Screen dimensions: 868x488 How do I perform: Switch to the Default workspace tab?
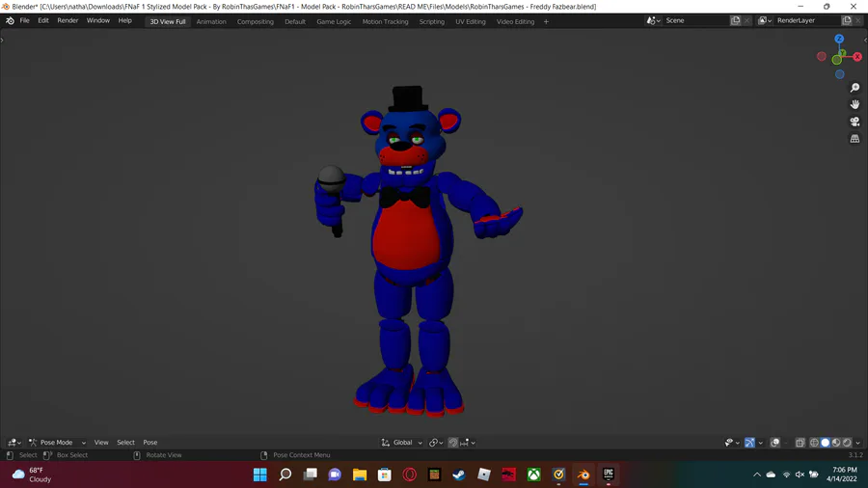tap(295, 21)
